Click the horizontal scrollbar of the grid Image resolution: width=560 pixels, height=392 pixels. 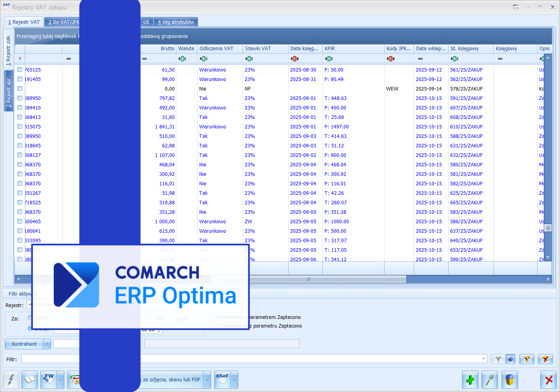[x=308, y=279]
